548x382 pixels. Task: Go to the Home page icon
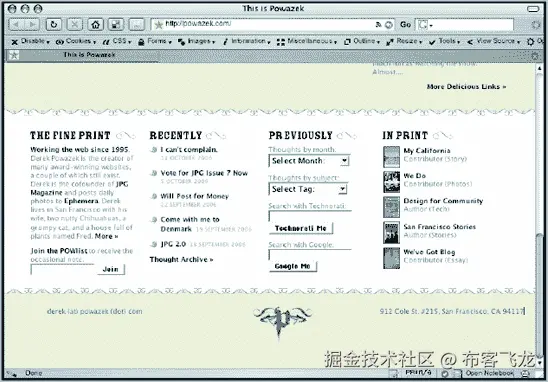pos(95,25)
